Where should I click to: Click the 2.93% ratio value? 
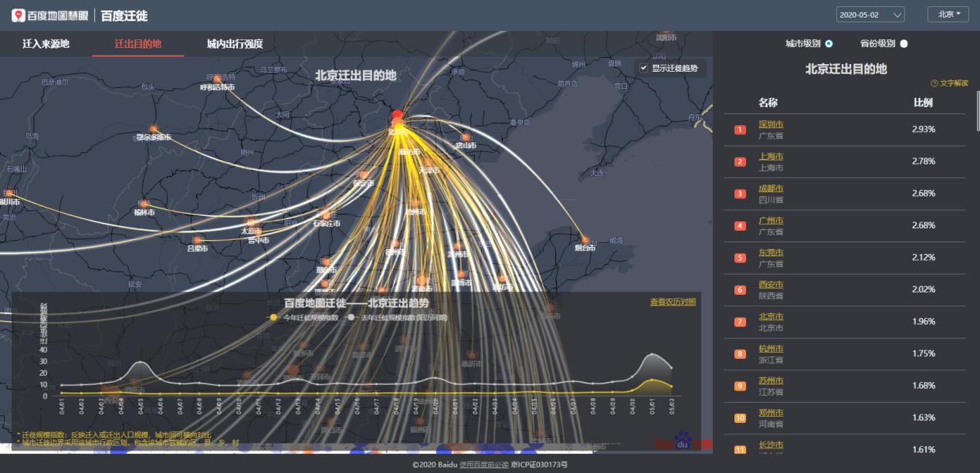point(923,130)
